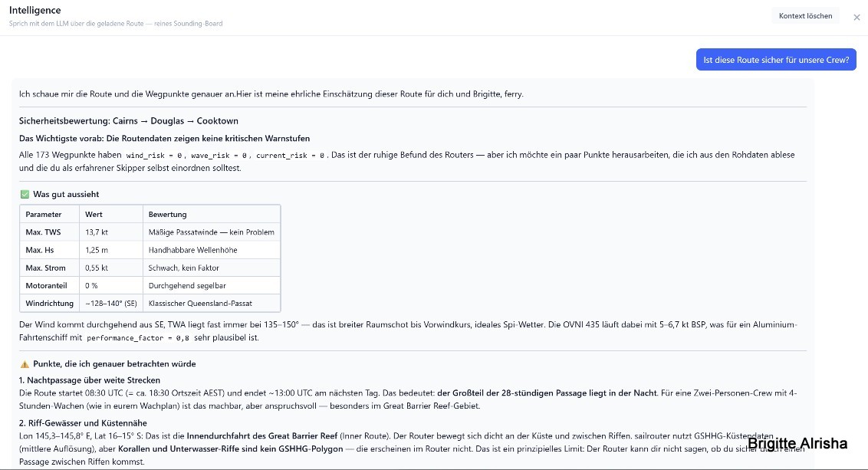
Task: Click the Parameter column header
Action: (x=43, y=214)
